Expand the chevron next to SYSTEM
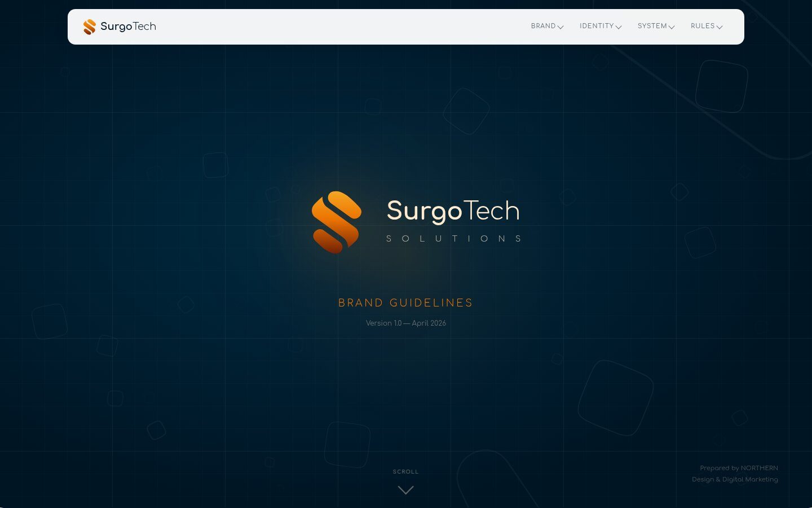The height and width of the screenshot is (508, 812). (x=672, y=27)
